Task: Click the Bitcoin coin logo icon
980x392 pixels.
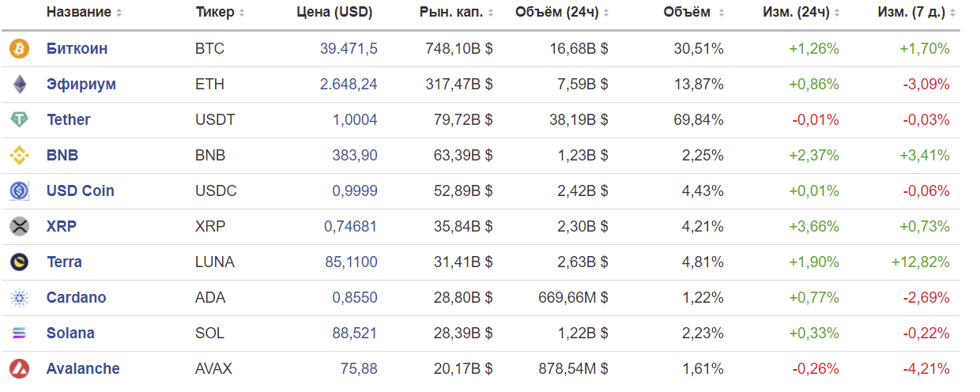Action: click(19, 49)
